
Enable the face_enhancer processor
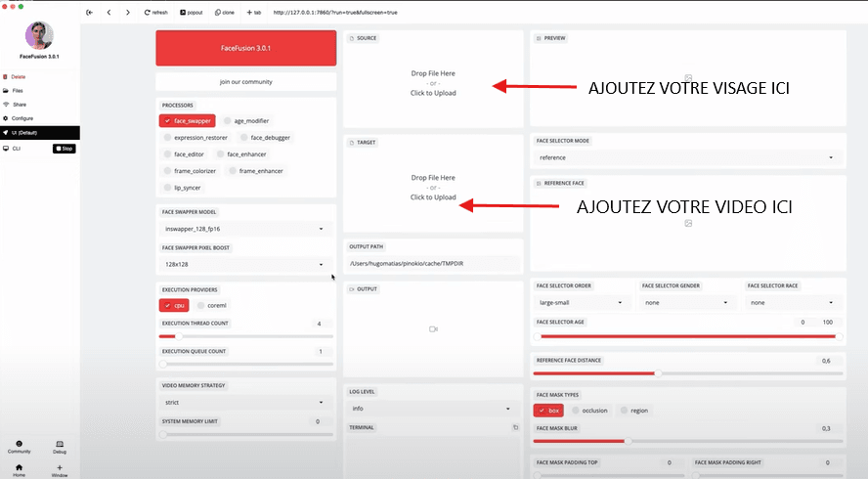click(241, 153)
